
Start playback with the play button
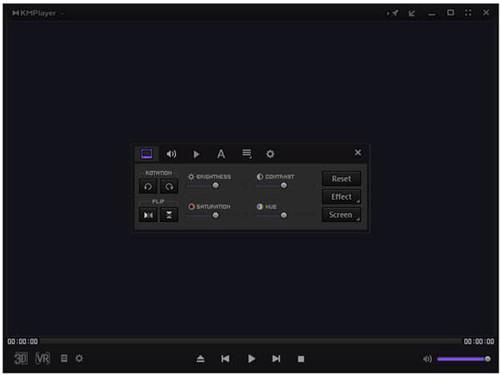click(251, 359)
